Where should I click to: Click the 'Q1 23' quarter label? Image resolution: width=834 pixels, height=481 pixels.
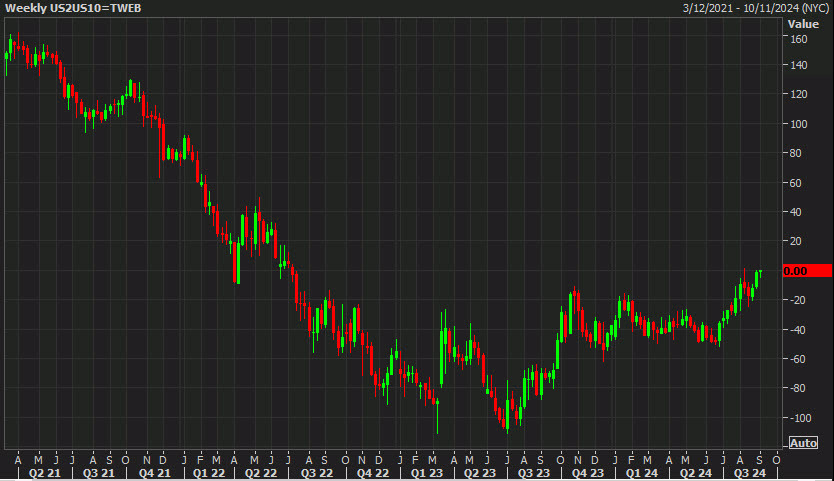click(x=427, y=473)
